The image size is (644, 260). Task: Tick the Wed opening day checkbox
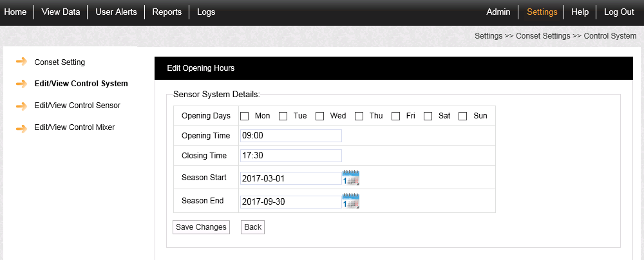click(x=319, y=116)
